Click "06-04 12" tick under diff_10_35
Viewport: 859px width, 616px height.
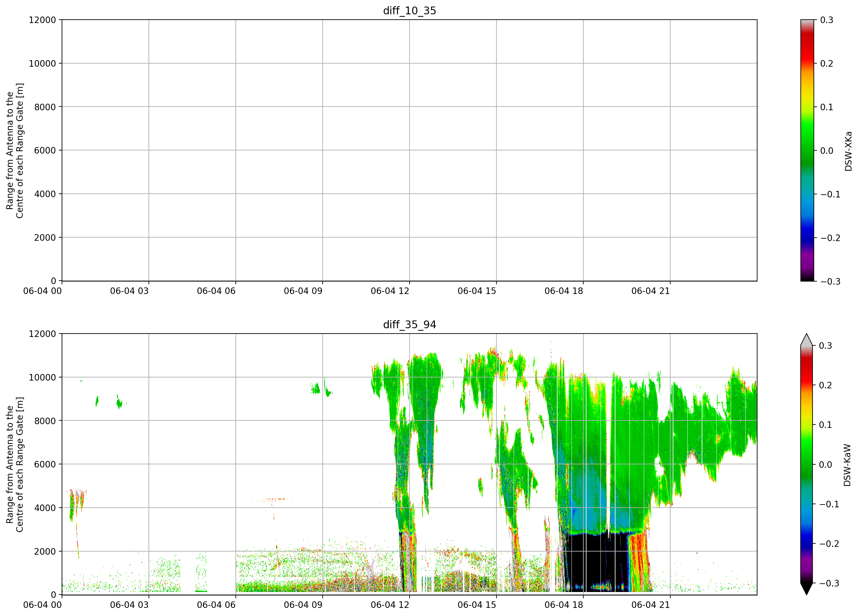point(390,291)
